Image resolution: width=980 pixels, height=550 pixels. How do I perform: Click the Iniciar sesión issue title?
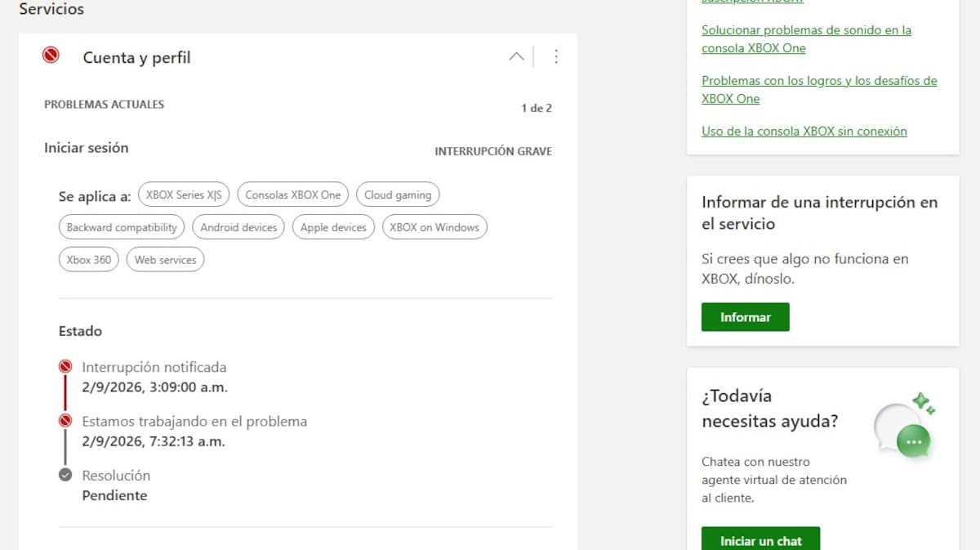pyautogui.click(x=86, y=148)
